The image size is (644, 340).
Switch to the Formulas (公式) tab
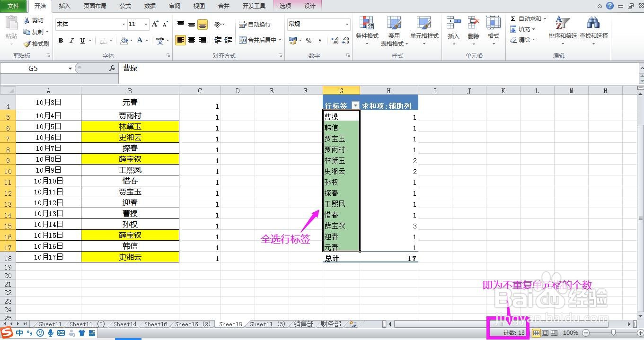[x=125, y=6]
